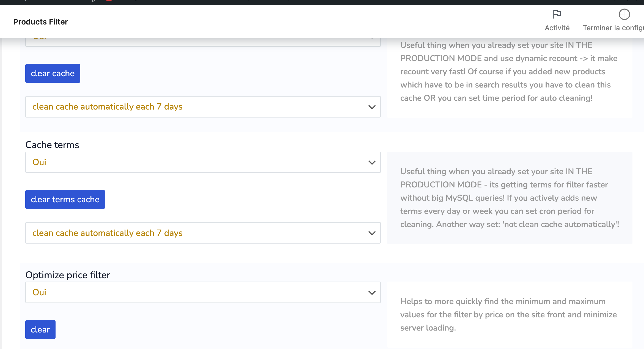The image size is (644, 349).
Task: Click the Optimize price filter field label
Action: coord(68,275)
